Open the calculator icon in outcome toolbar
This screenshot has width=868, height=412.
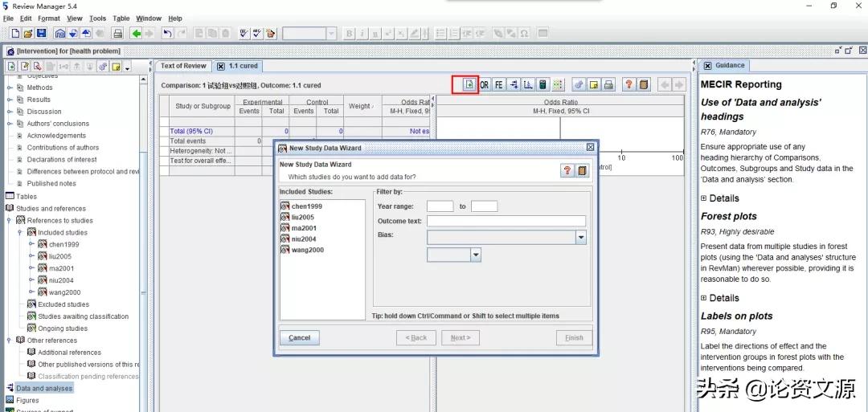pos(542,84)
